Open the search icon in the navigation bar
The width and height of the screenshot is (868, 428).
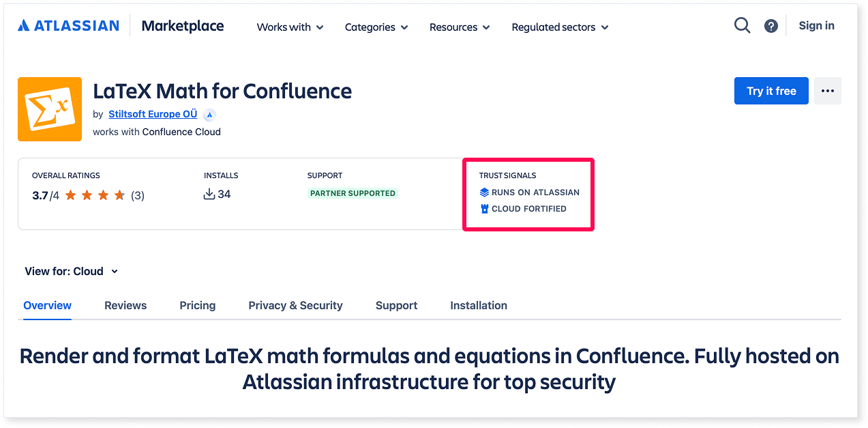(742, 25)
